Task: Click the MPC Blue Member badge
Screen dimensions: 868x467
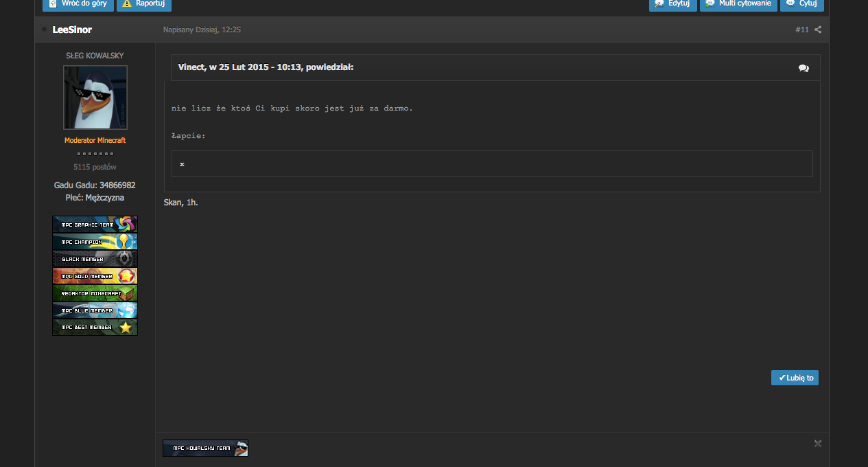Action: tap(95, 310)
